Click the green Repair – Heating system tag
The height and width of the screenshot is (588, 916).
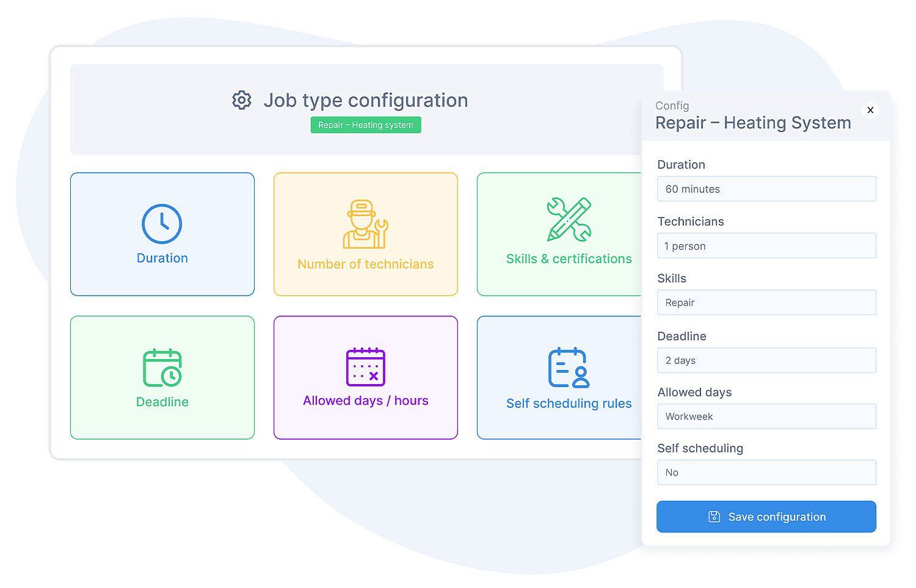point(365,125)
